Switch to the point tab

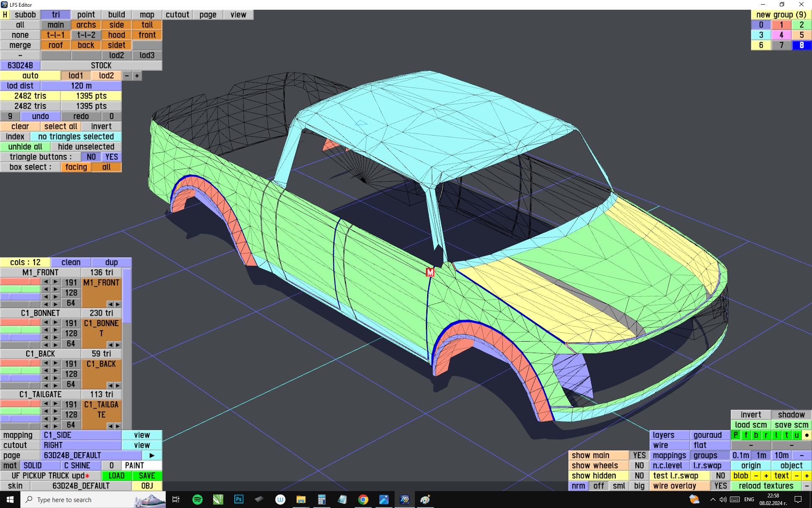[x=86, y=15]
